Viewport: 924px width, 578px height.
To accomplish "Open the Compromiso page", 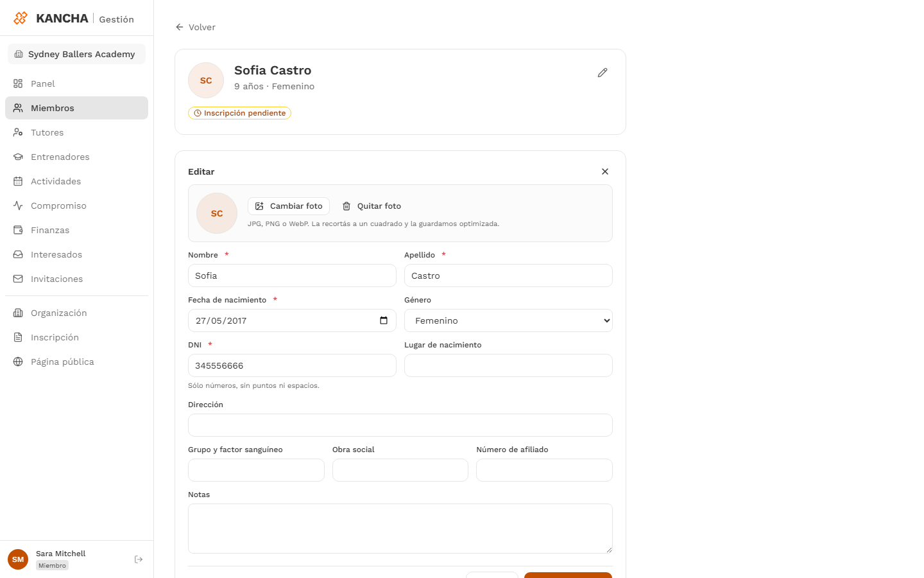I will click(76, 206).
